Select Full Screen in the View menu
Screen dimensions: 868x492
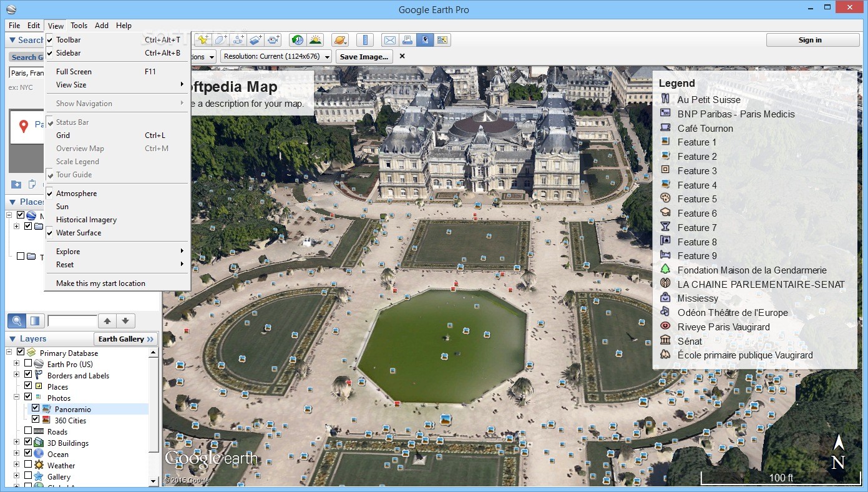pos(118,72)
